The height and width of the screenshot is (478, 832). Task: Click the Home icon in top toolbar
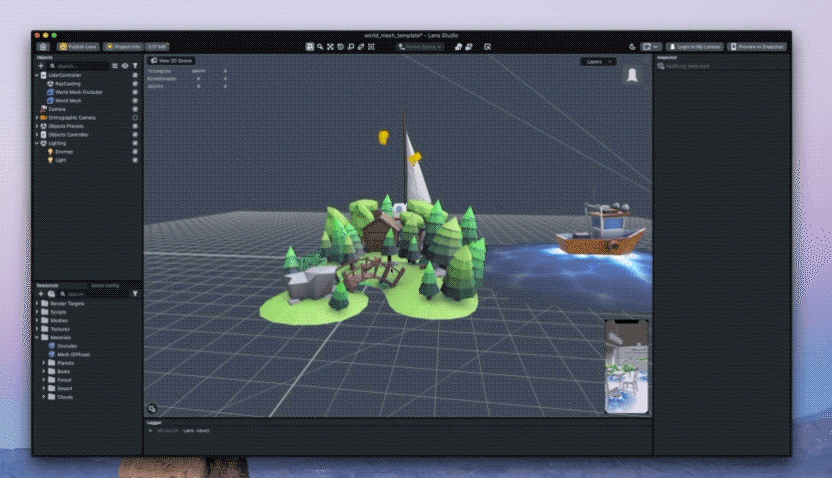point(43,46)
